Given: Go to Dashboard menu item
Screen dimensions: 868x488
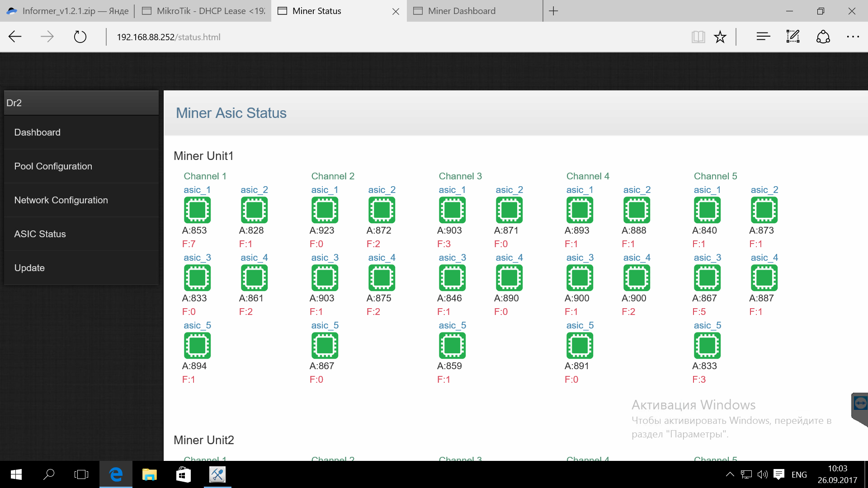Looking at the screenshot, I should 37,132.
